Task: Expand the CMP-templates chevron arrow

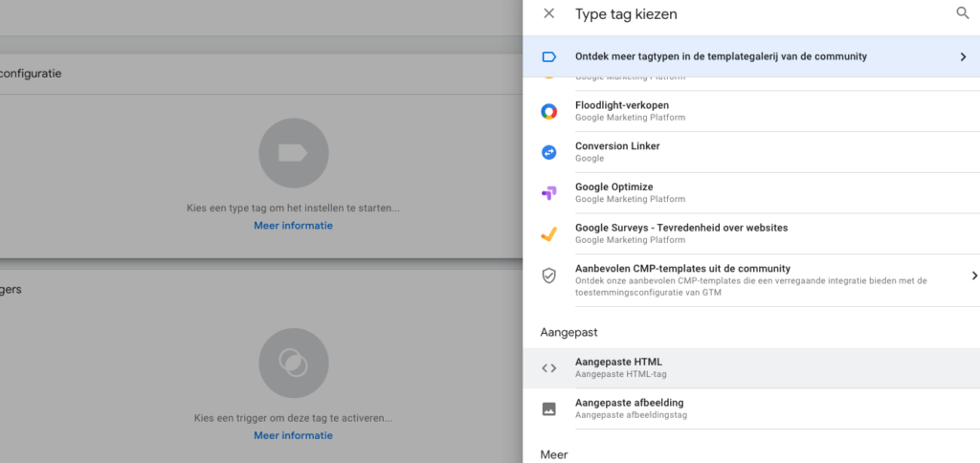Action: coord(973,276)
